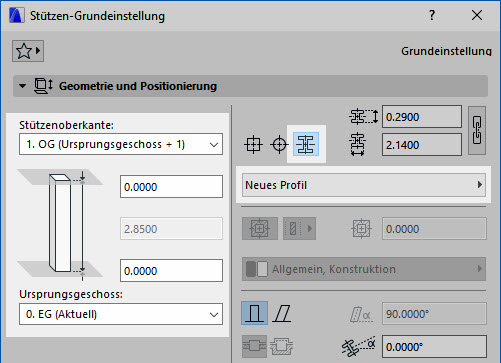The height and width of the screenshot is (363, 501).
Task: Click the question mark help button
Action: [432, 15]
